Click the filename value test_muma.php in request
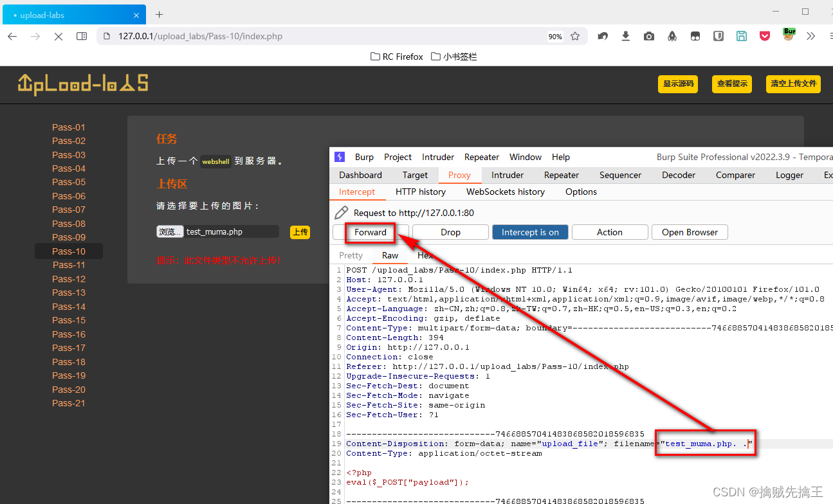 [706, 444]
